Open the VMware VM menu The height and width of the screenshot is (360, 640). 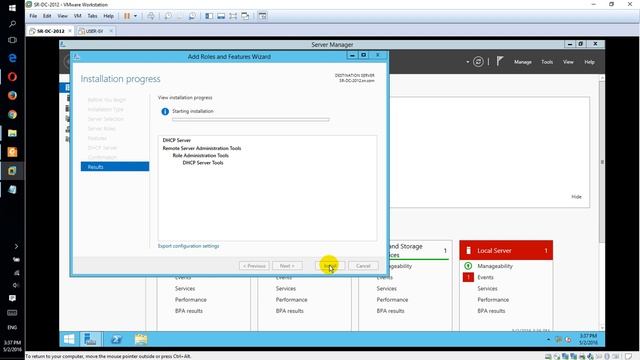click(78, 16)
